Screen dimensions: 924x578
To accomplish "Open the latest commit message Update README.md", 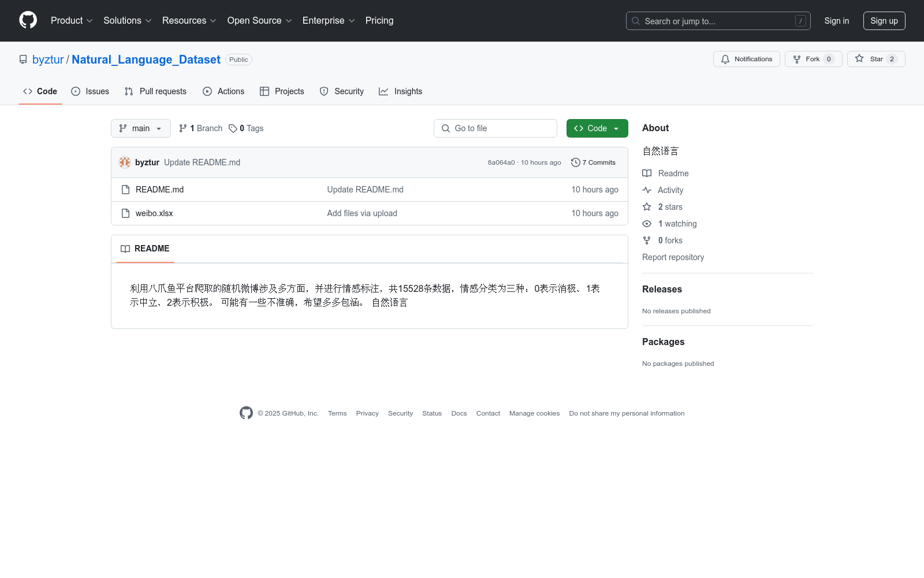I will click(202, 162).
